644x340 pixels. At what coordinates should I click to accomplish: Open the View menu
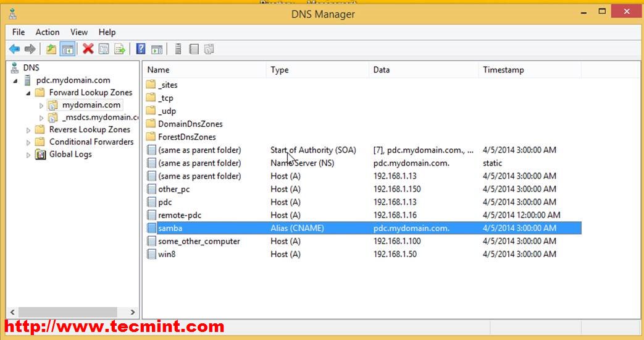[79, 32]
